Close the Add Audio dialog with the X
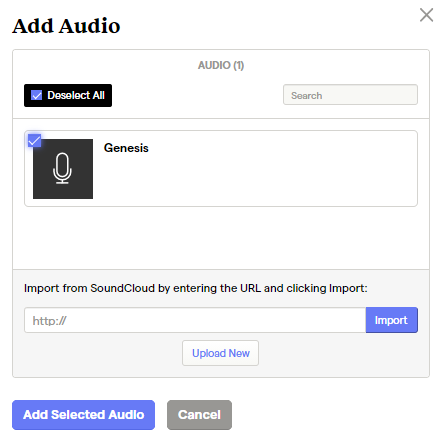The width and height of the screenshot is (442, 441). pyautogui.click(x=426, y=15)
